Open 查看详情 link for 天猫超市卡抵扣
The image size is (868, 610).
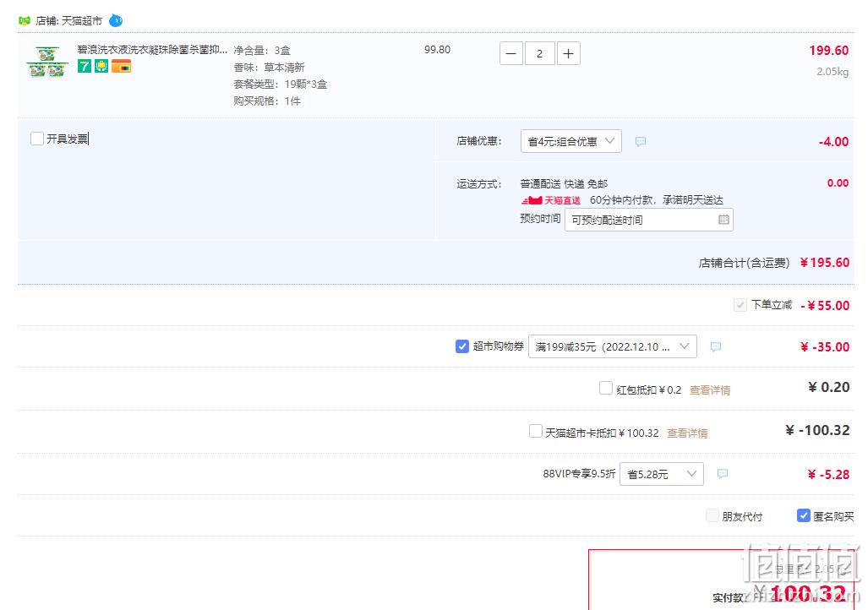click(687, 433)
